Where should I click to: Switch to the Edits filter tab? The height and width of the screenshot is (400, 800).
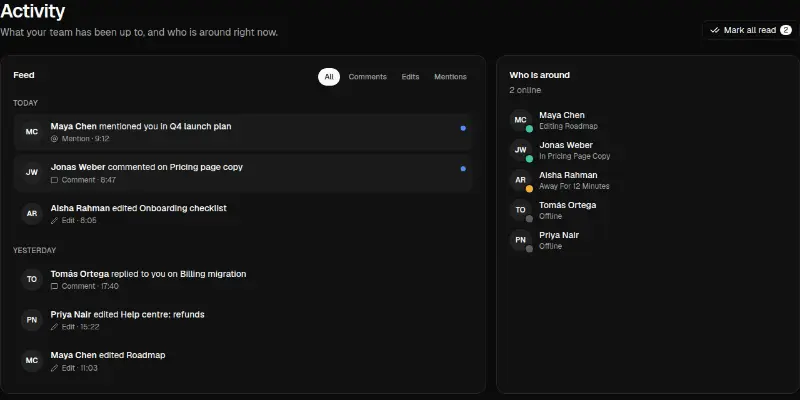(410, 77)
